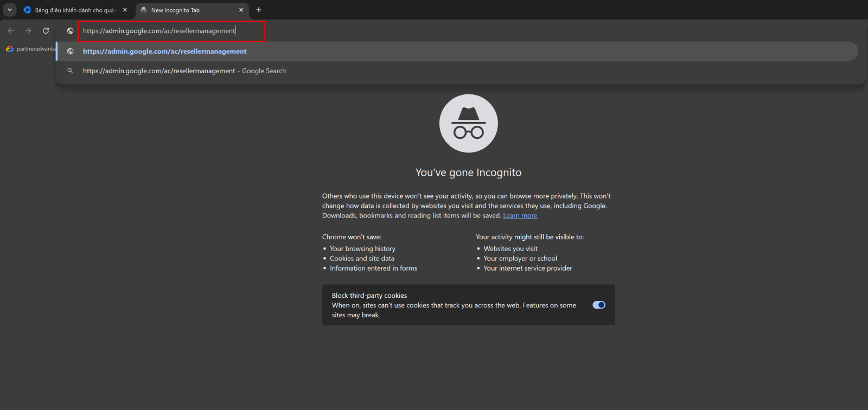Select the resellermanagement URL suggestion

(x=164, y=52)
